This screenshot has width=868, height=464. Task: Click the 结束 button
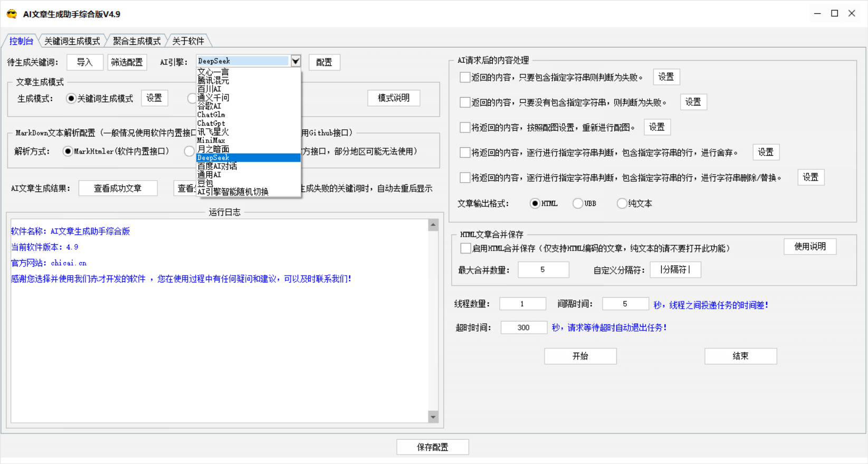741,356
